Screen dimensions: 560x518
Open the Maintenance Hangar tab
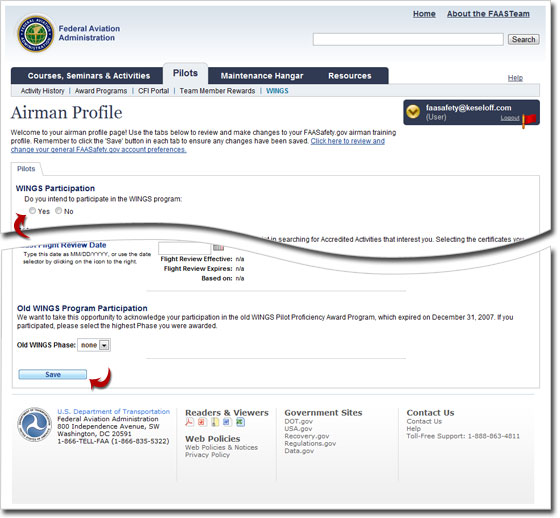[262, 76]
